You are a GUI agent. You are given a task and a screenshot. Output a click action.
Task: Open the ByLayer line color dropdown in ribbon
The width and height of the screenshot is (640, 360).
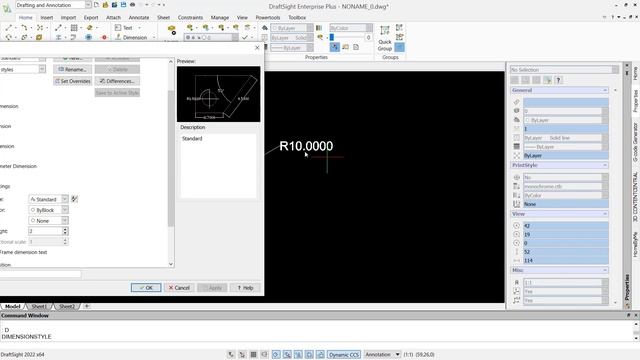(x=310, y=28)
